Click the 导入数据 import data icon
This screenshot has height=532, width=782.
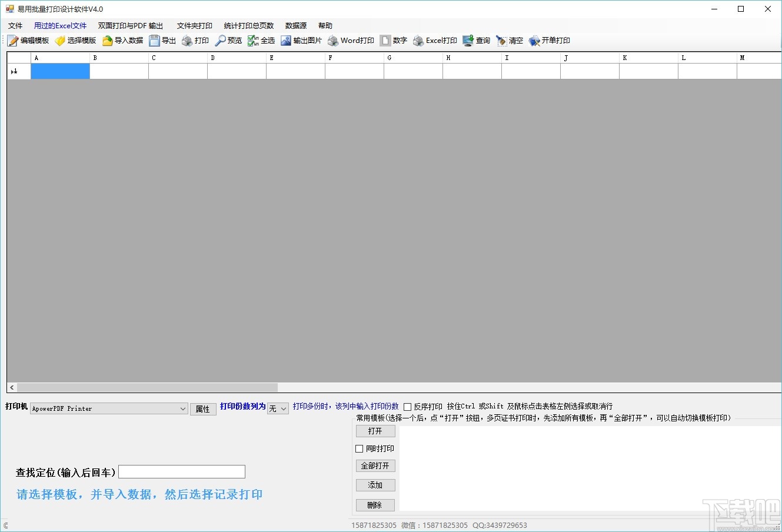click(x=122, y=41)
